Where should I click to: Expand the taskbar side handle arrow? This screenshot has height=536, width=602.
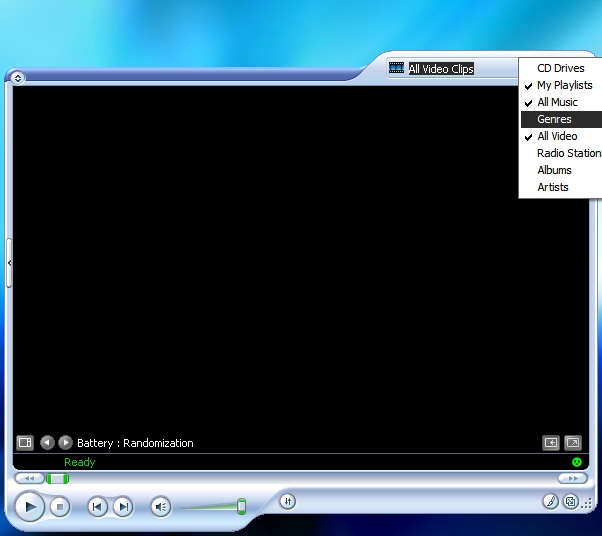pyautogui.click(x=9, y=263)
